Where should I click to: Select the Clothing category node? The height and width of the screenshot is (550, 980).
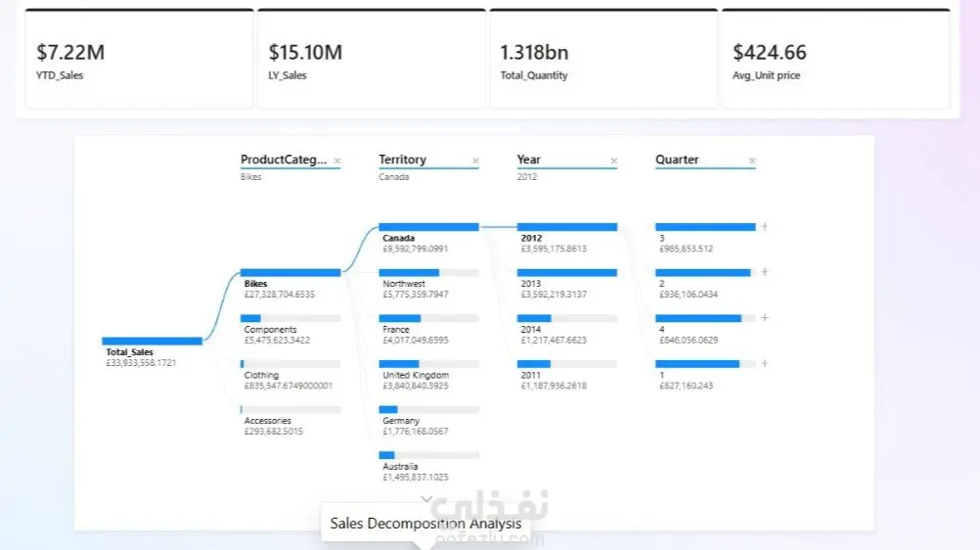[x=290, y=374]
